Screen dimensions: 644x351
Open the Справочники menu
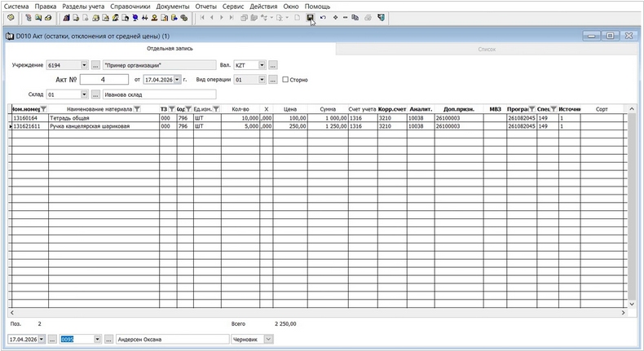tap(130, 6)
